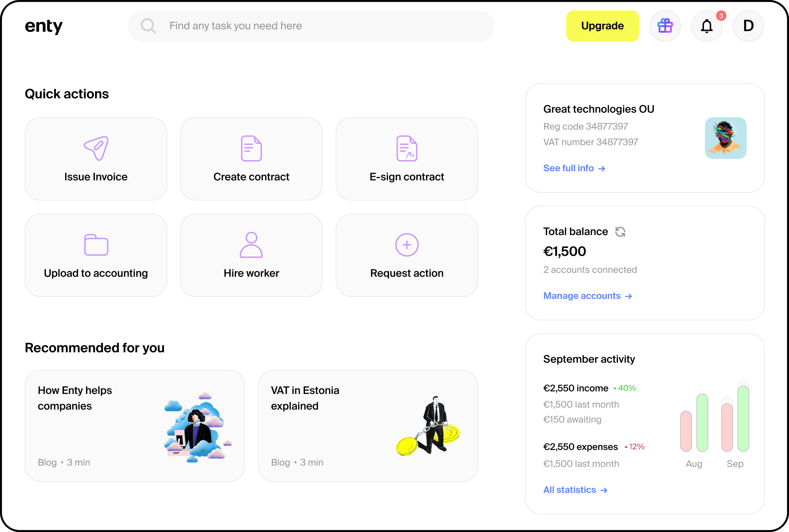
Task: Open the user profile avatar D
Action: click(x=748, y=26)
